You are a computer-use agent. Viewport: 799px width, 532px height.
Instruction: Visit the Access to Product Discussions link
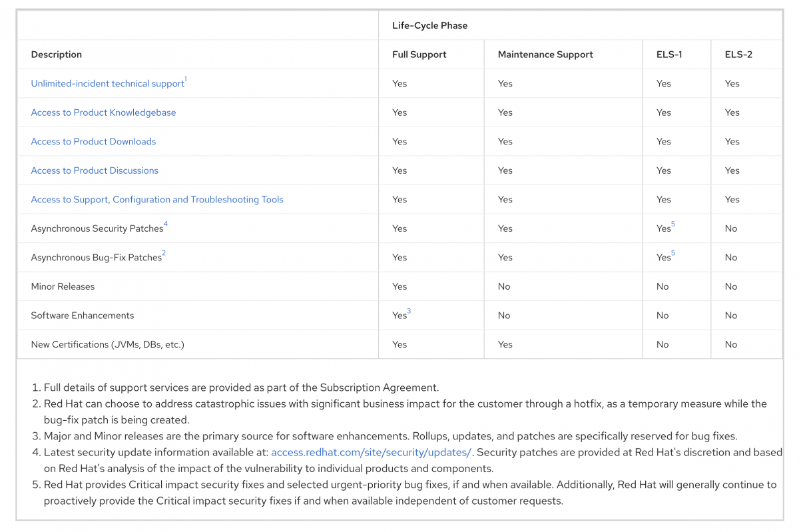tap(95, 170)
